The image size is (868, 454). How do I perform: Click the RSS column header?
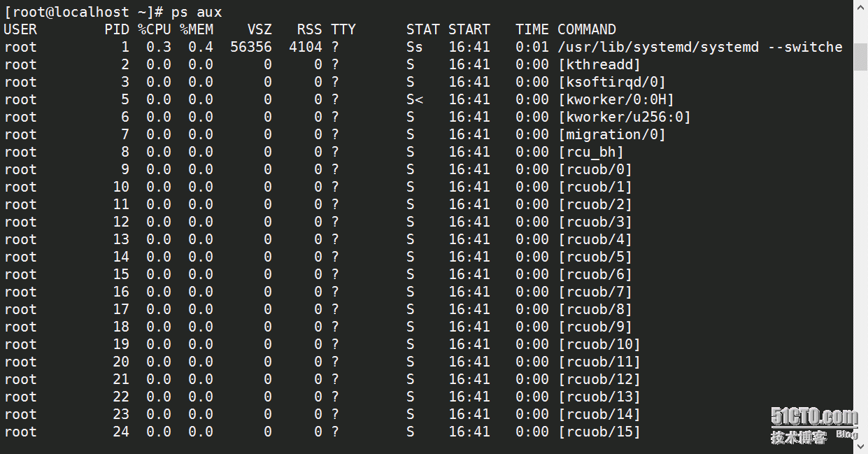(x=310, y=29)
